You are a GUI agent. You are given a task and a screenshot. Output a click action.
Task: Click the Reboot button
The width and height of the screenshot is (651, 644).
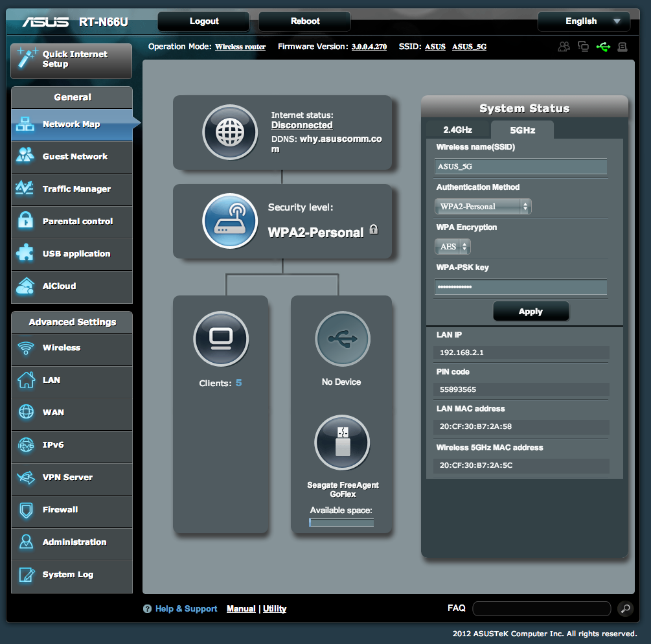(304, 21)
